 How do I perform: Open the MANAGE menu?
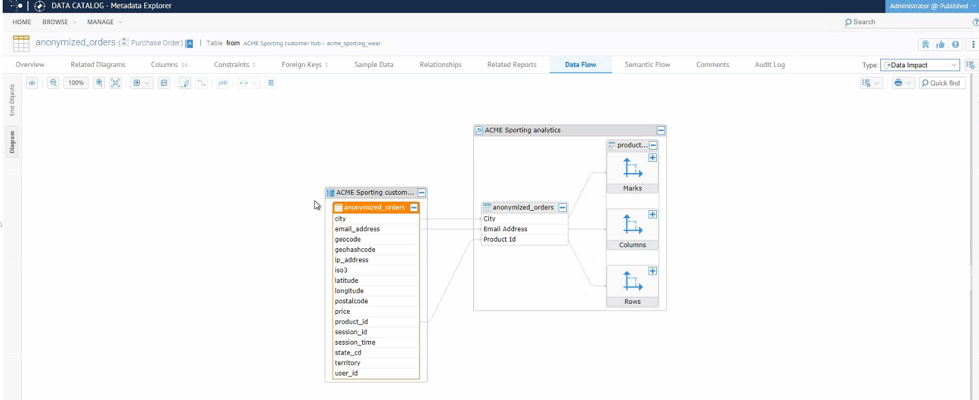click(x=104, y=22)
